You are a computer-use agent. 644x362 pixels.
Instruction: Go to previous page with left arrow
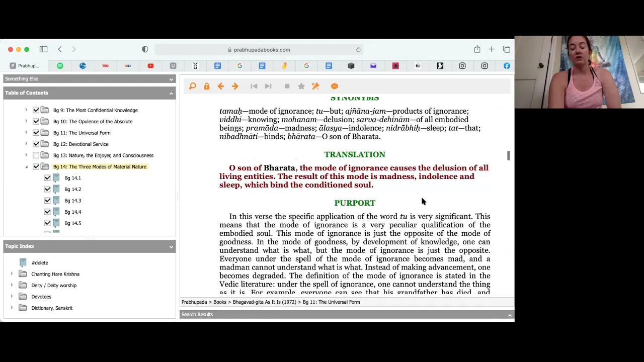click(x=221, y=86)
